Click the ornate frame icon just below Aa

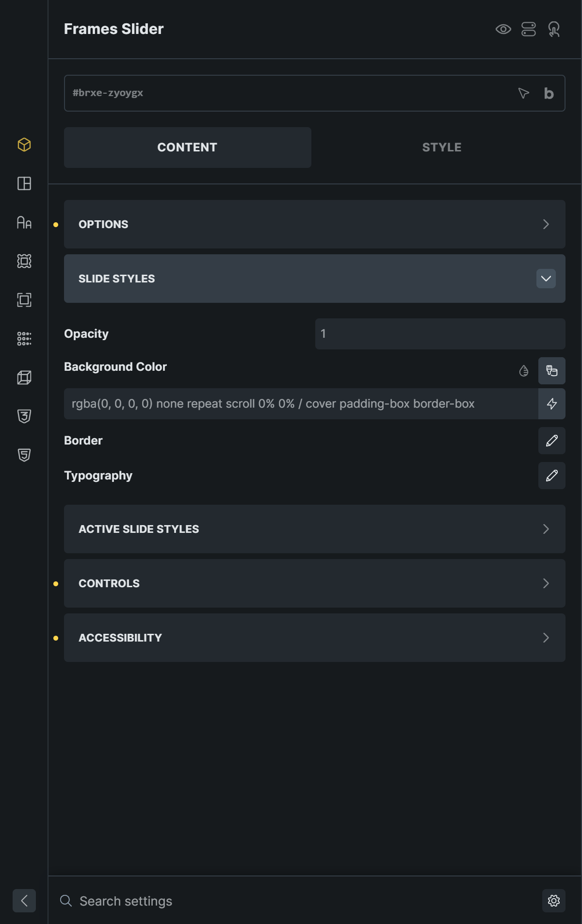tap(24, 261)
